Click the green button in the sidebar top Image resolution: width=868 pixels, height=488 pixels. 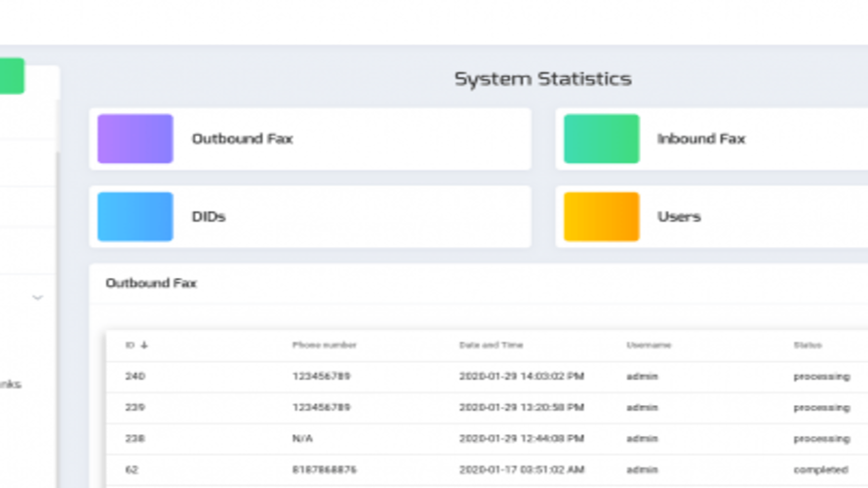point(12,76)
